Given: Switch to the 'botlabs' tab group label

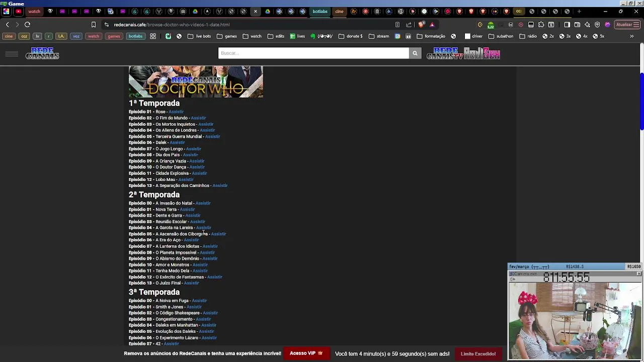Looking at the screenshot, I should [x=320, y=11].
